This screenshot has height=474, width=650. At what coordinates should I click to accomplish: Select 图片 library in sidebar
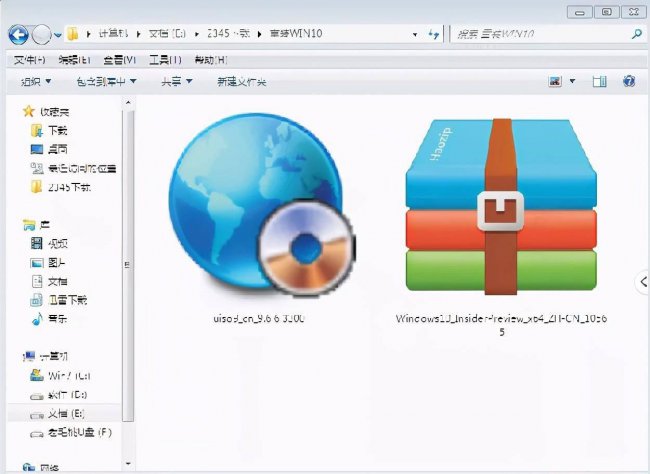coord(48,263)
